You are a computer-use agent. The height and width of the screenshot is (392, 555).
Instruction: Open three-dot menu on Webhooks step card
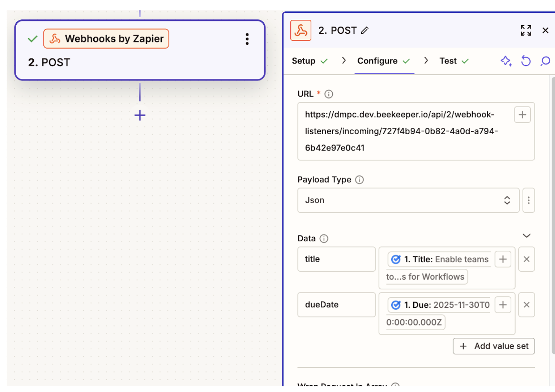(247, 39)
